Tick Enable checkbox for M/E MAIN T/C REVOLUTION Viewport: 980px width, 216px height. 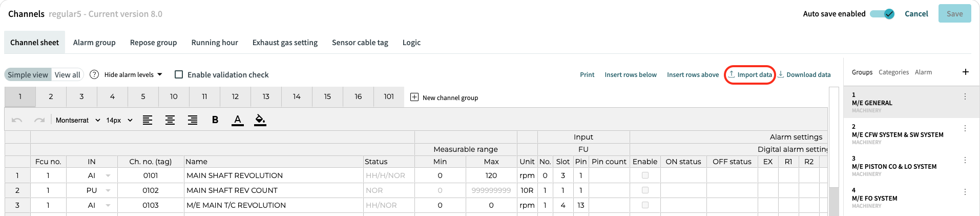coord(645,205)
